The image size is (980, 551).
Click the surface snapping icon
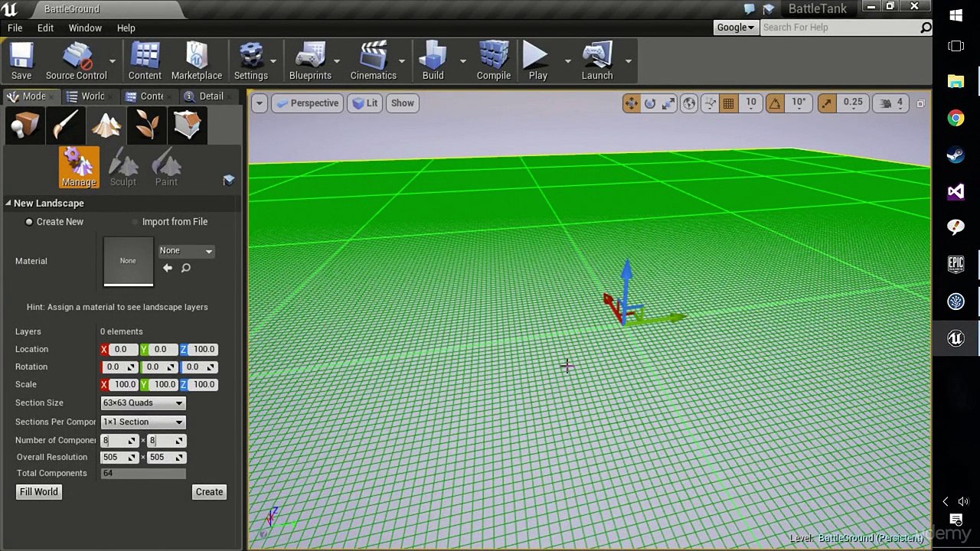(710, 103)
